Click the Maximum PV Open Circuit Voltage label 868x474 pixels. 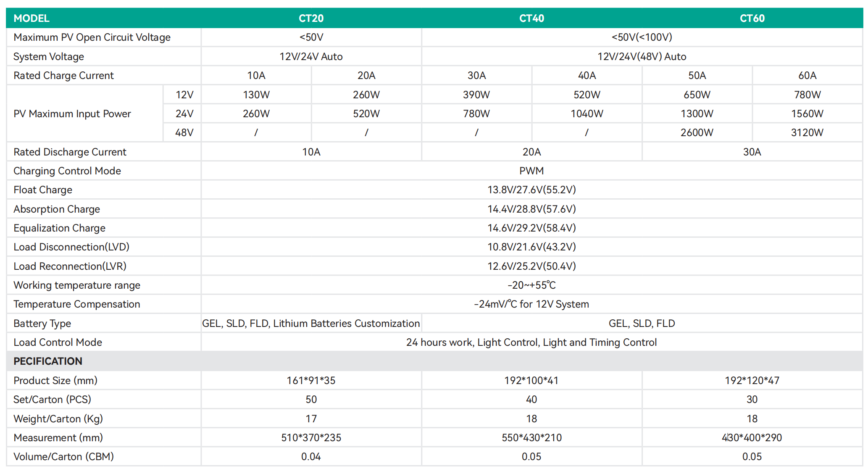coord(92,37)
